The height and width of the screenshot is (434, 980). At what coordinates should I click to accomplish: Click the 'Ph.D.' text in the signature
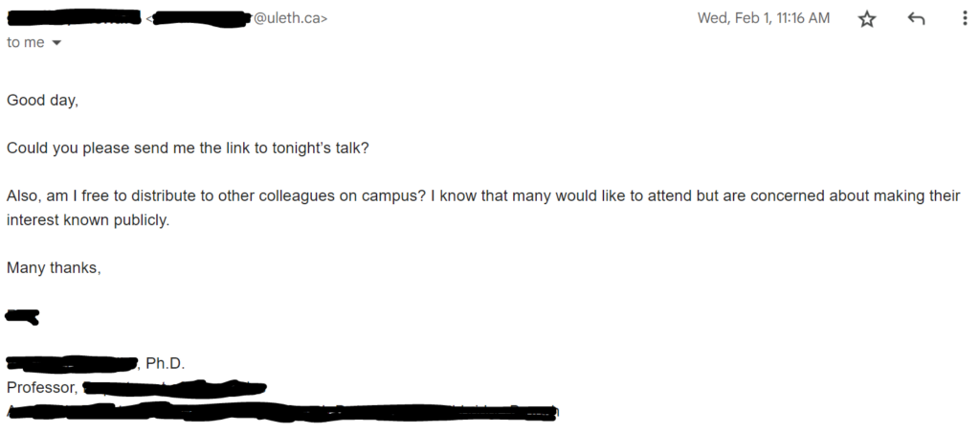[165, 364]
